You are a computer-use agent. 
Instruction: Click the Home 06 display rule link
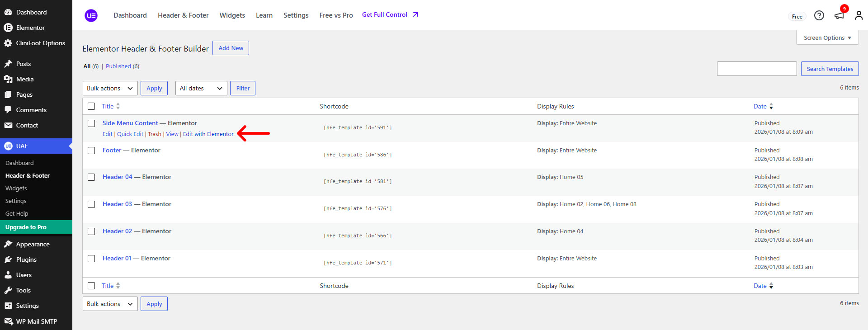pyautogui.click(x=598, y=204)
